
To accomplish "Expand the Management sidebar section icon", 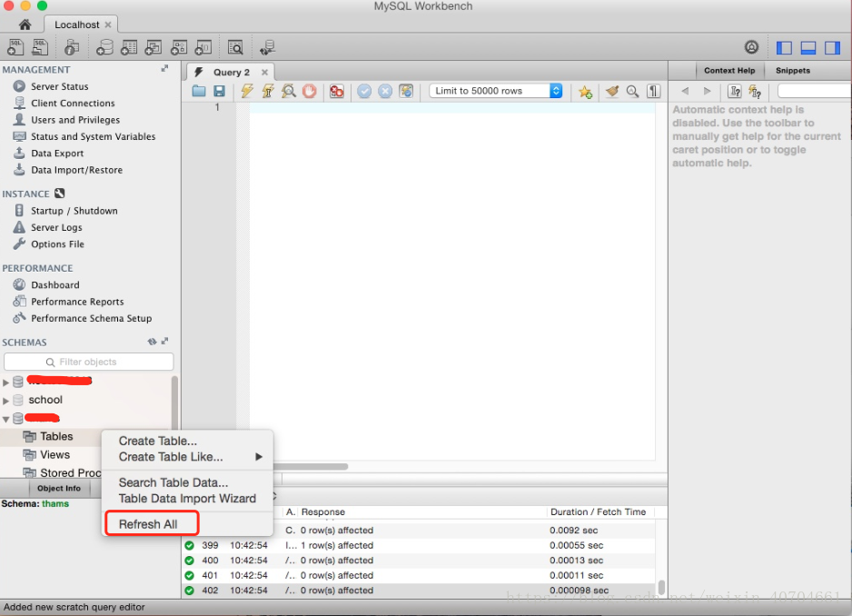I will (x=164, y=68).
